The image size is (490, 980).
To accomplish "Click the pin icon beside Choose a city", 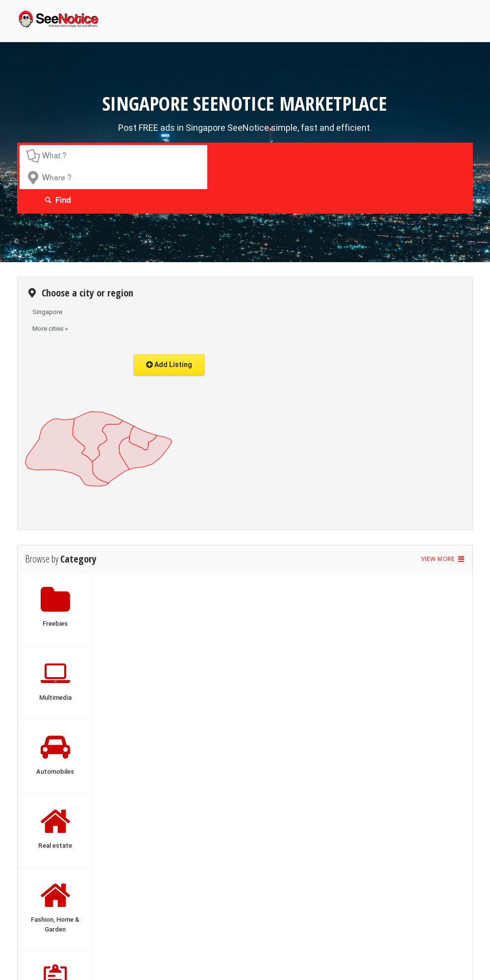I will (x=32, y=293).
